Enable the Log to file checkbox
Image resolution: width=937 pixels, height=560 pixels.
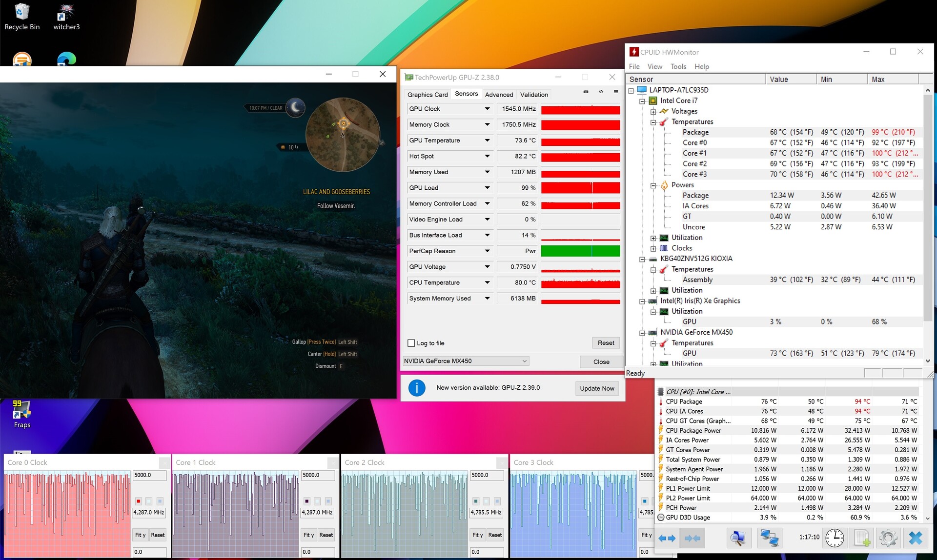[411, 343]
